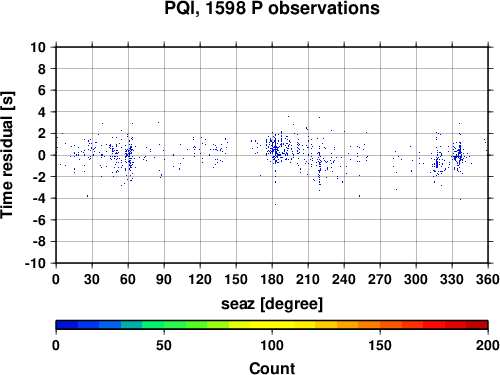
Task: Click the x-axis tick label 330
Action: pyautogui.click(x=452, y=279)
